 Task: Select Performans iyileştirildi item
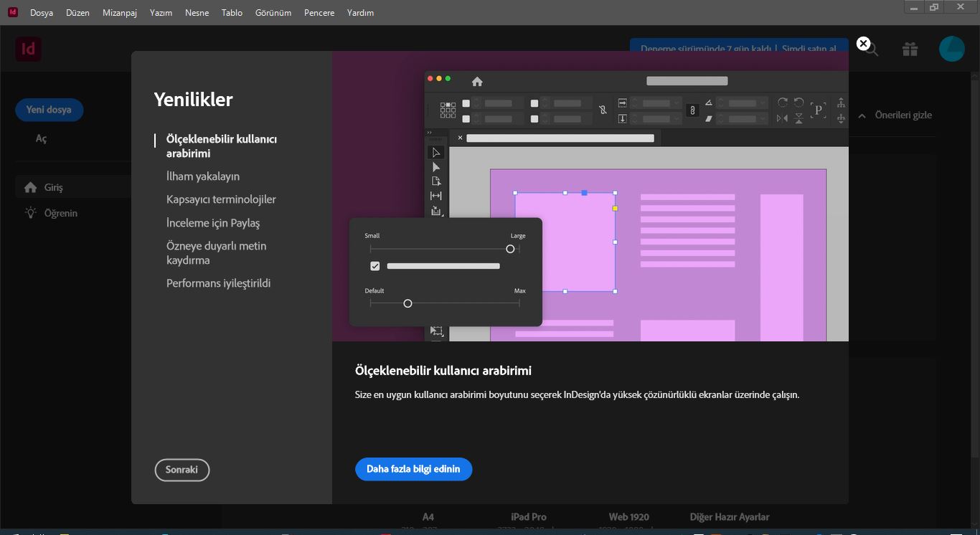(x=219, y=283)
